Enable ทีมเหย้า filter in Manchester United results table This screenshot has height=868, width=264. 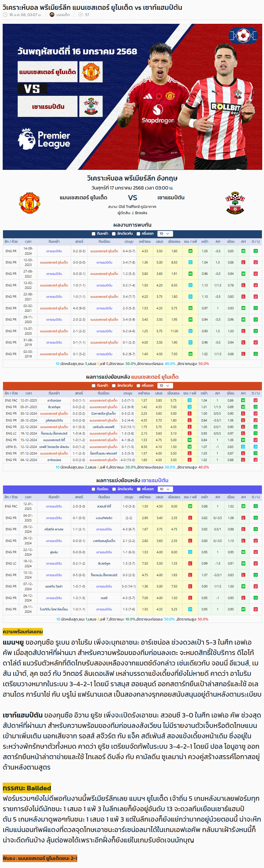click(94, 386)
